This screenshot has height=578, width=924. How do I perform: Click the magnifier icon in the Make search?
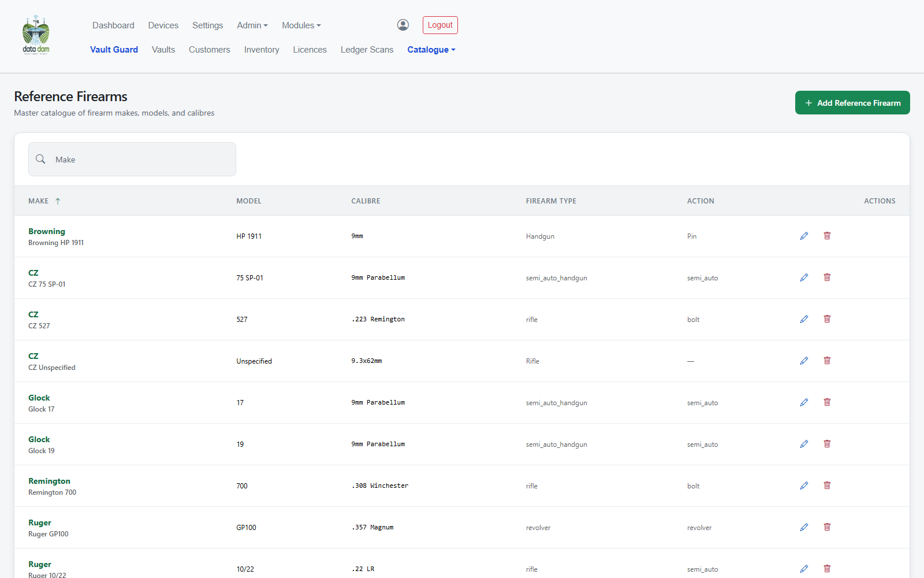point(40,159)
